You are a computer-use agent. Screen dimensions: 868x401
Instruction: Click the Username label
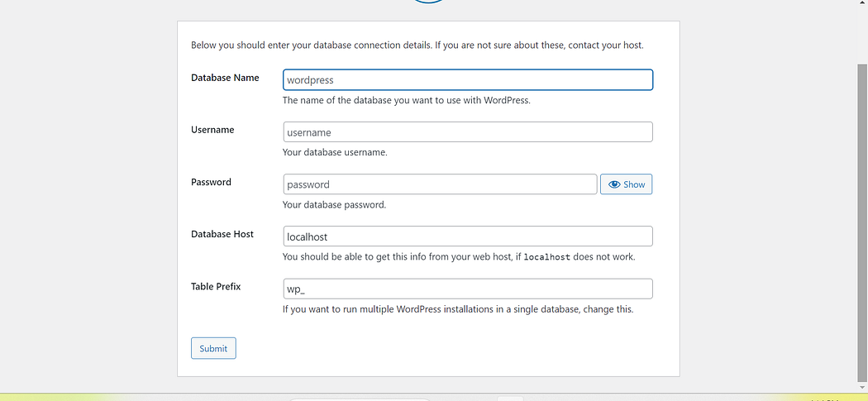coord(212,130)
